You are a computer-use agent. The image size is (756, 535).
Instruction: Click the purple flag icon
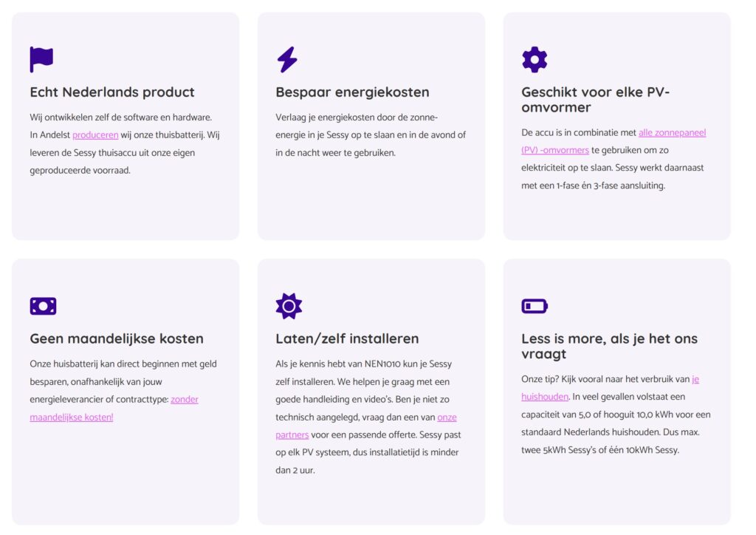point(41,59)
